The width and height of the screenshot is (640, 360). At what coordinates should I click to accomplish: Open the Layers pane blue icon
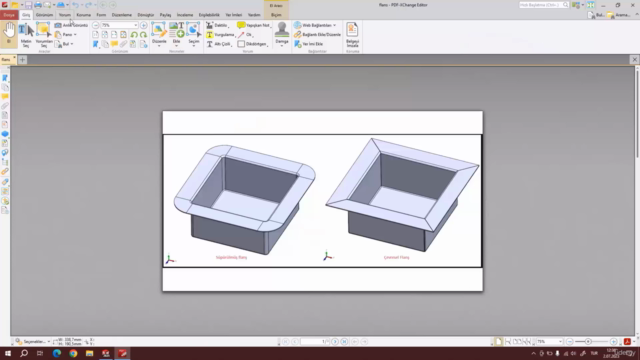[x=5, y=134]
